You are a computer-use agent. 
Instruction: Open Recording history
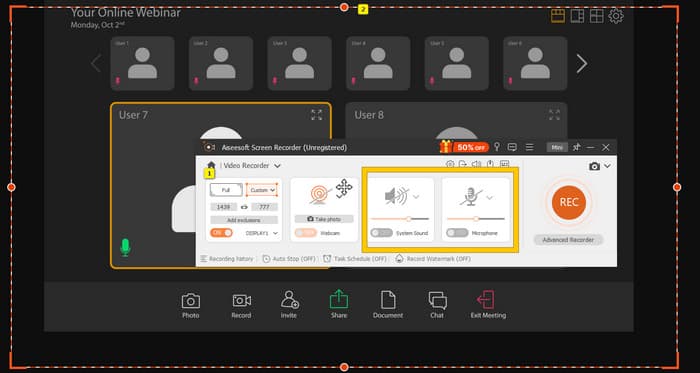pyautogui.click(x=227, y=259)
